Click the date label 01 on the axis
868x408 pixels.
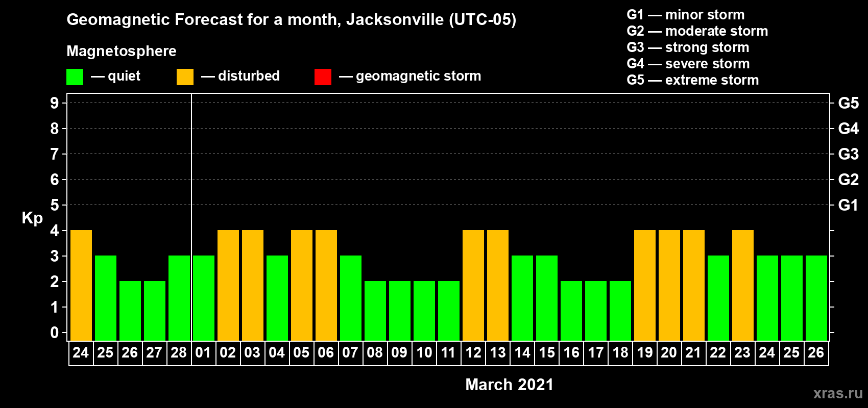click(203, 353)
